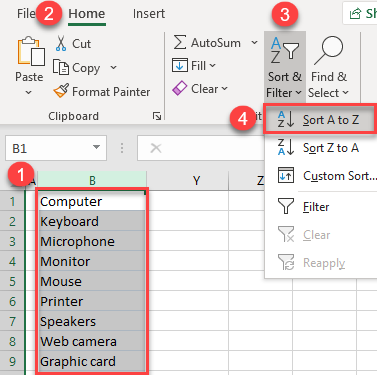
Task: Open the File tab
Action: point(26,14)
